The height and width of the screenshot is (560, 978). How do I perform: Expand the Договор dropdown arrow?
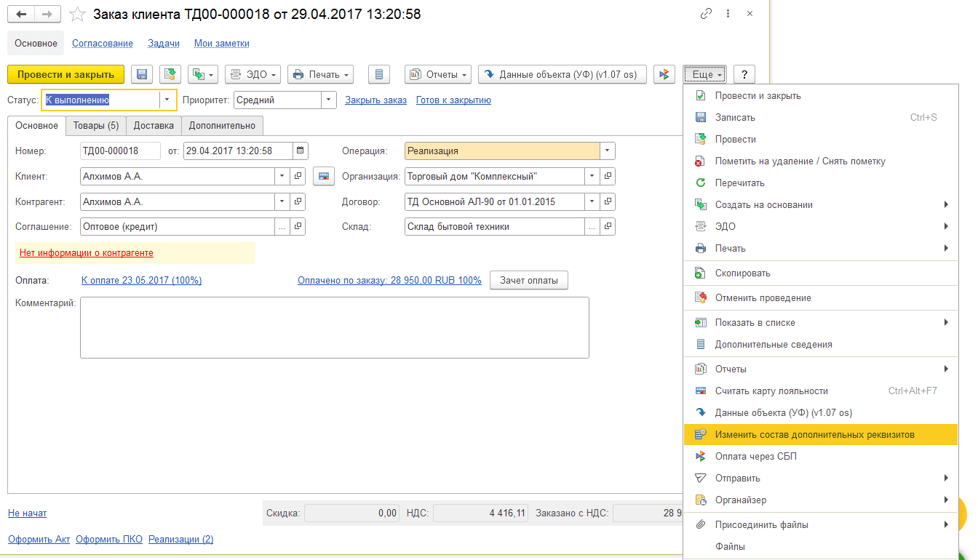pos(592,201)
